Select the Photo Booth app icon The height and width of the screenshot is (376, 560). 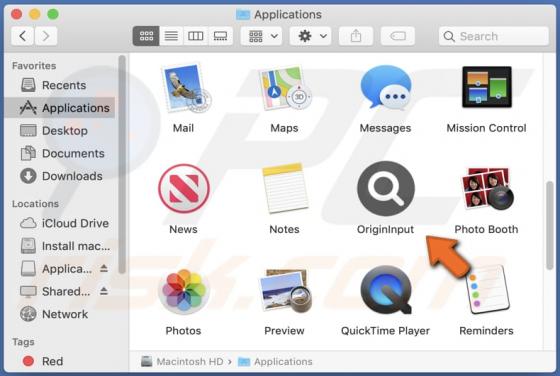pyautogui.click(x=487, y=188)
